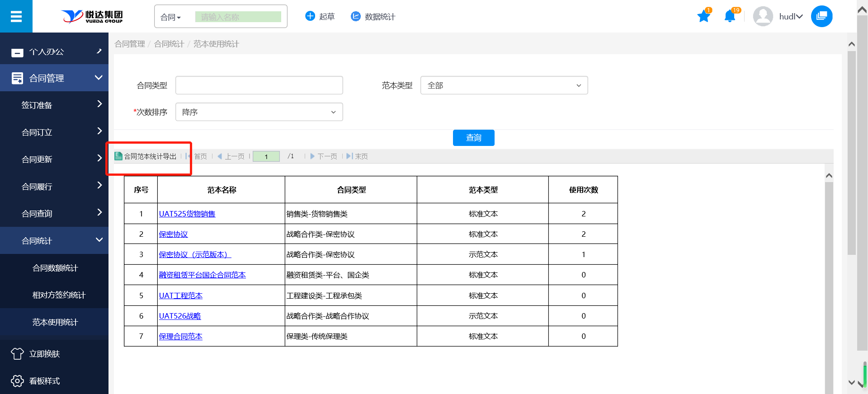Open the 次数排序 dropdown
Image resolution: width=868 pixels, height=394 pixels.
point(259,112)
